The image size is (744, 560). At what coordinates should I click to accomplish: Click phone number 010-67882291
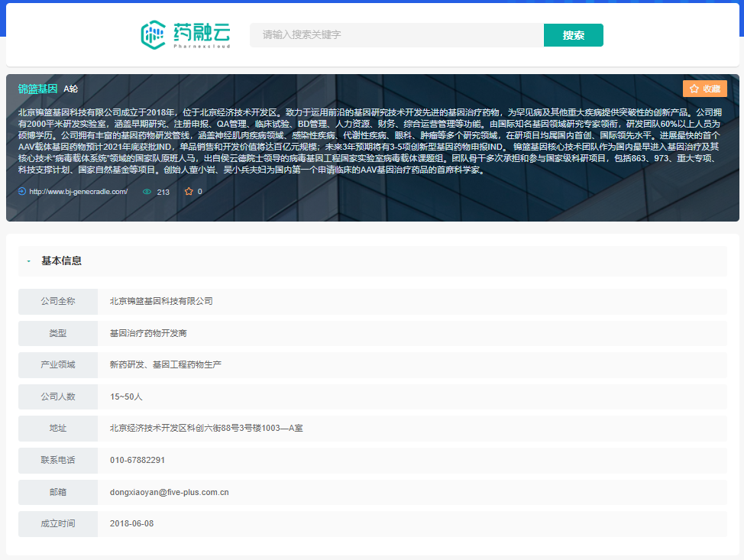point(137,460)
